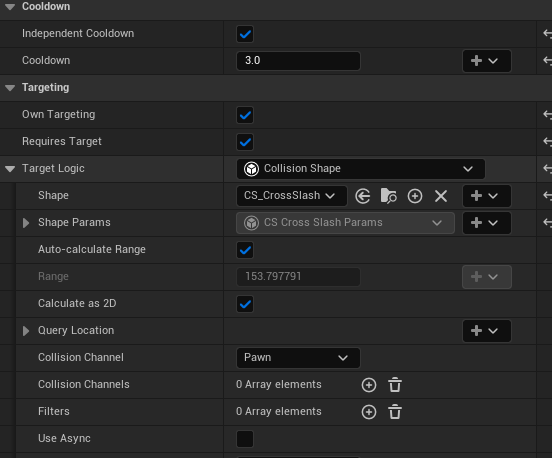Open plus dropdown in Shape row

[487, 196]
